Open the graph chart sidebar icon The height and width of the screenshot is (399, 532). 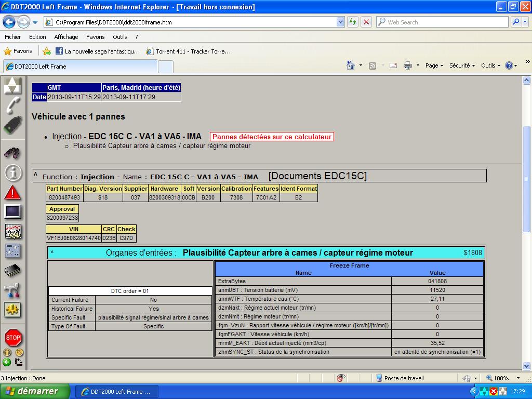coord(13,231)
